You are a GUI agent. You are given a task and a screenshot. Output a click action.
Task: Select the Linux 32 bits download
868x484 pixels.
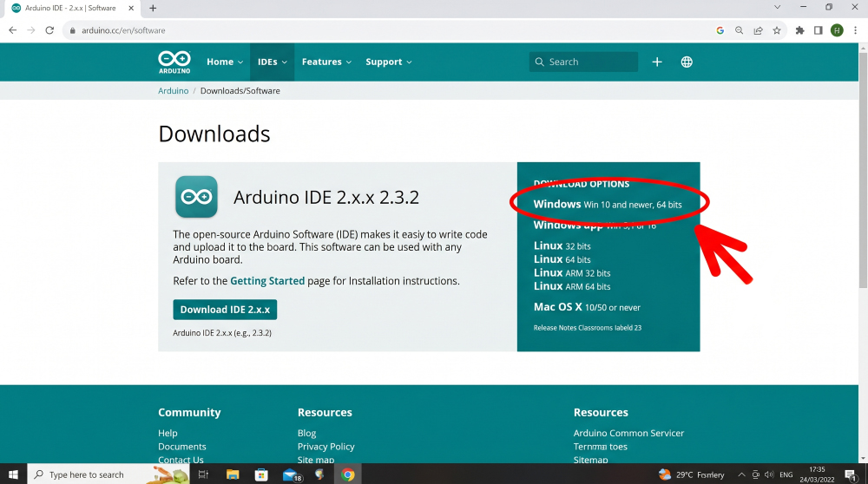[x=562, y=245]
